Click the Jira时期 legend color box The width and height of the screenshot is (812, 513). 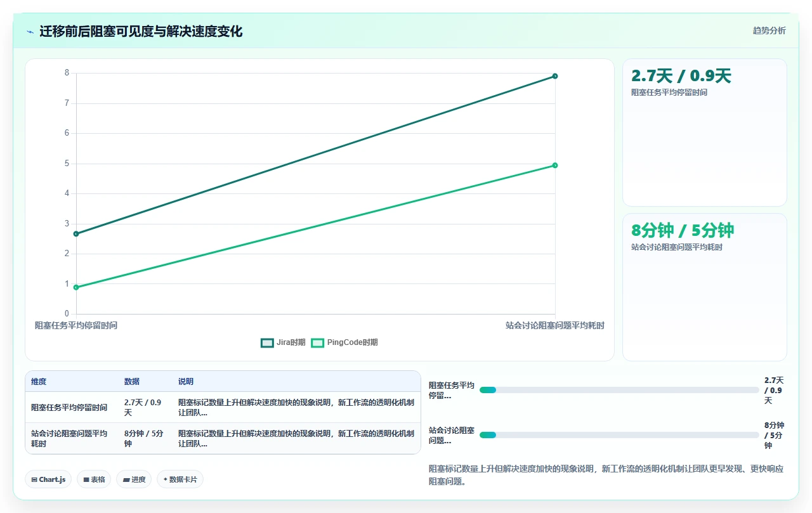coord(267,342)
